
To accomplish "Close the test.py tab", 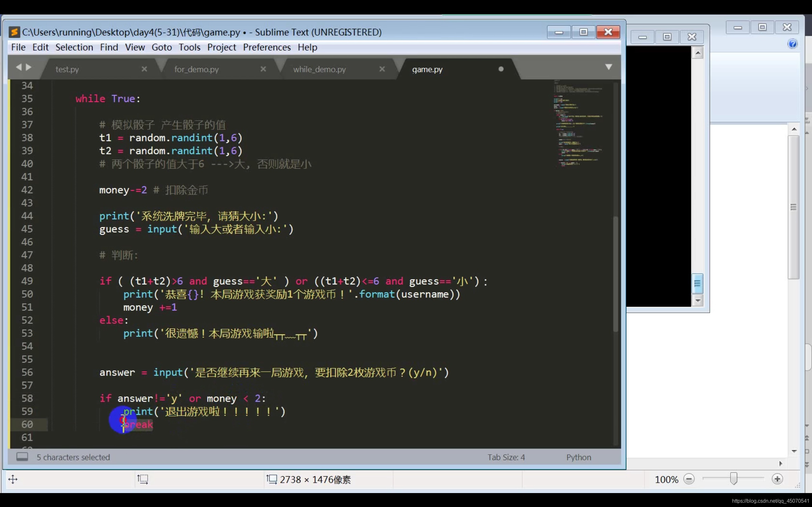I will [x=144, y=69].
